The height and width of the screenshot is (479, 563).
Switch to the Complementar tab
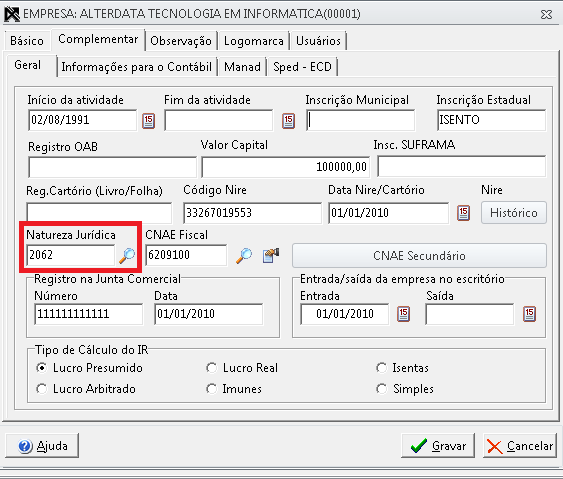98,39
